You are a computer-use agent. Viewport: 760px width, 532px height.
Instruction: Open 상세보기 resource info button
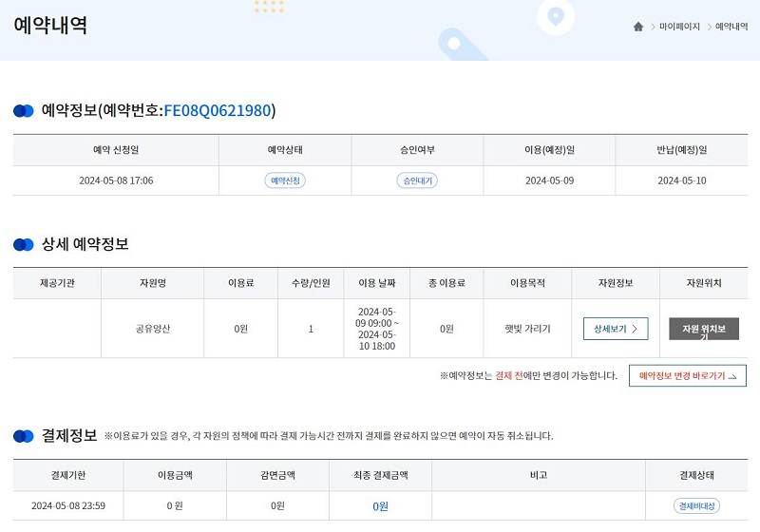click(x=616, y=329)
